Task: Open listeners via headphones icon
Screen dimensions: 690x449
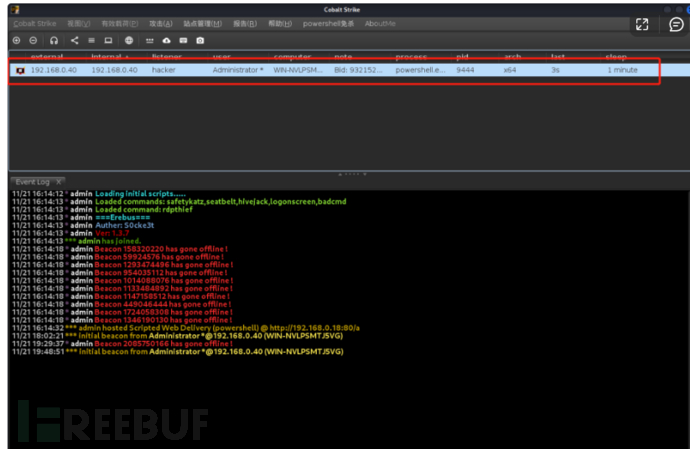Action: (54, 40)
